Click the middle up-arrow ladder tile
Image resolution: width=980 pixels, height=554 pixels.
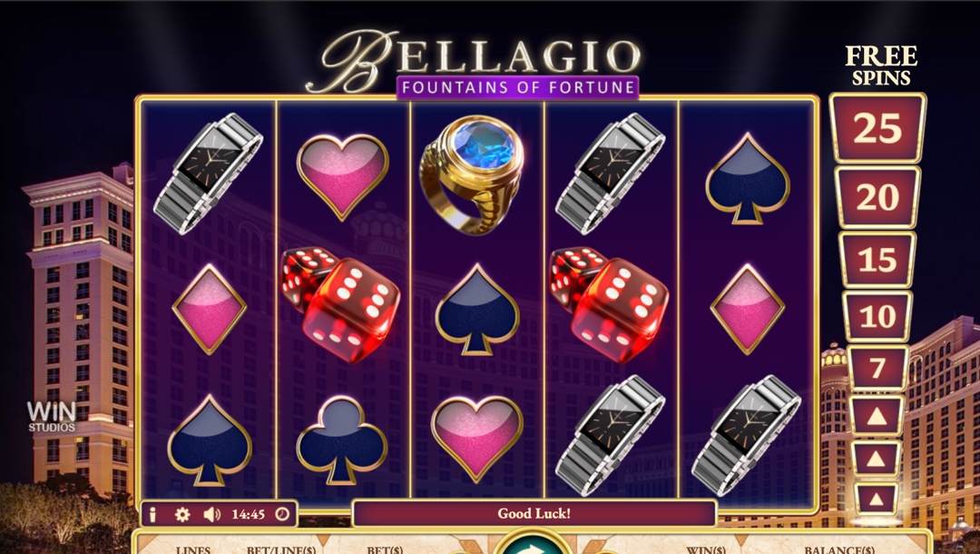point(877,459)
